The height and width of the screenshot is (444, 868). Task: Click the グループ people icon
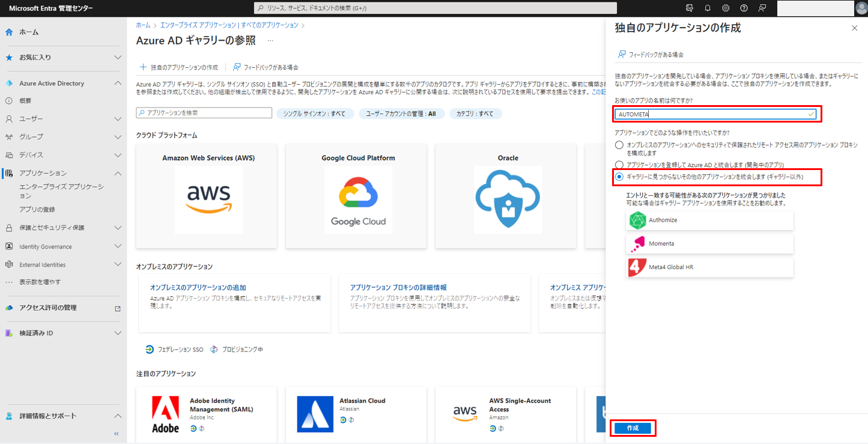coord(9,136)
